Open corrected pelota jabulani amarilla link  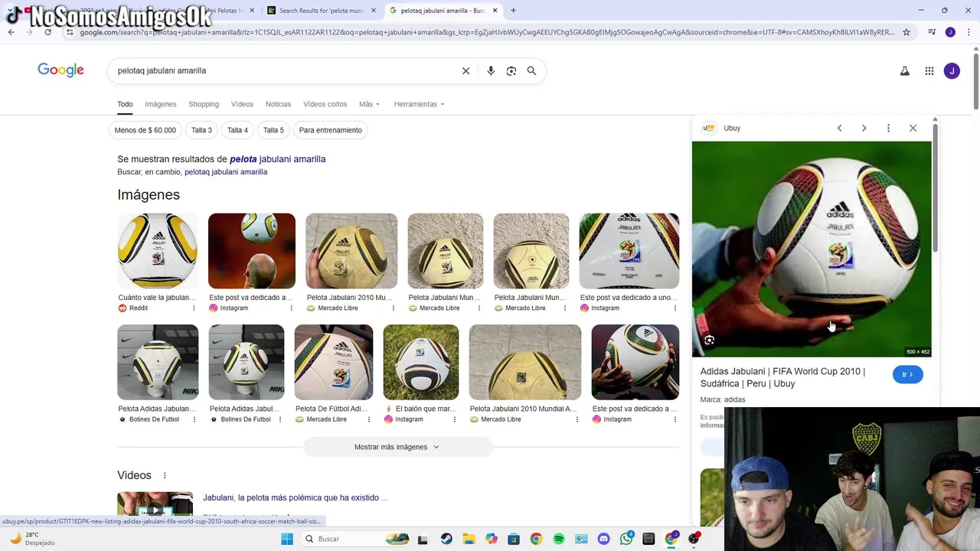[277, 159]
